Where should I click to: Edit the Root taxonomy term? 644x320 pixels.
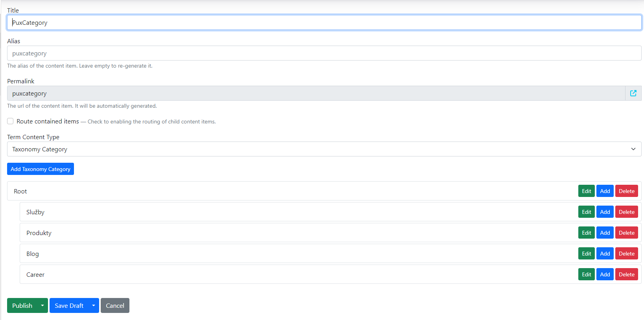coord(586,191)
